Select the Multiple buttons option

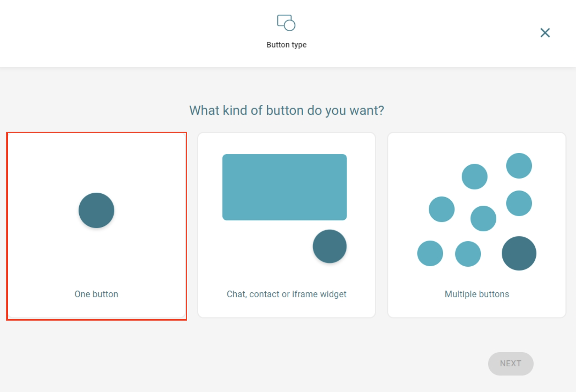477,225
